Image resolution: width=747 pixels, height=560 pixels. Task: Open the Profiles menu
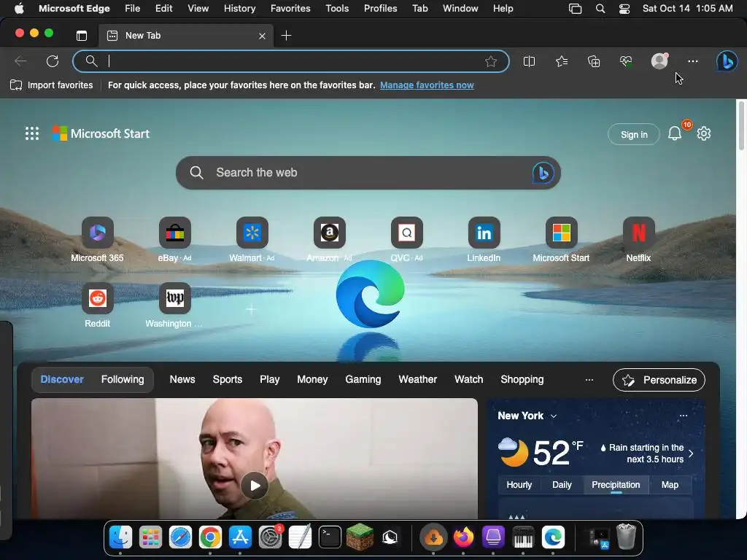click(x=380, y=9)
